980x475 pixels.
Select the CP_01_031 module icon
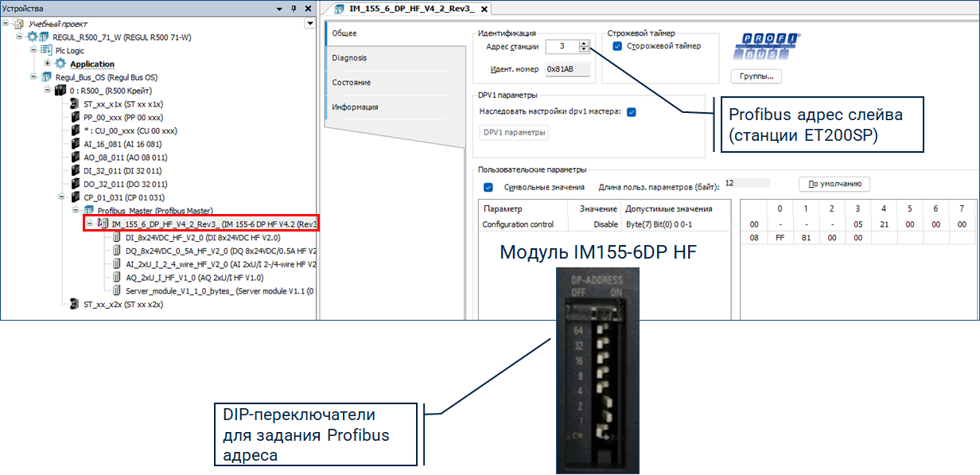pos(75,197)
